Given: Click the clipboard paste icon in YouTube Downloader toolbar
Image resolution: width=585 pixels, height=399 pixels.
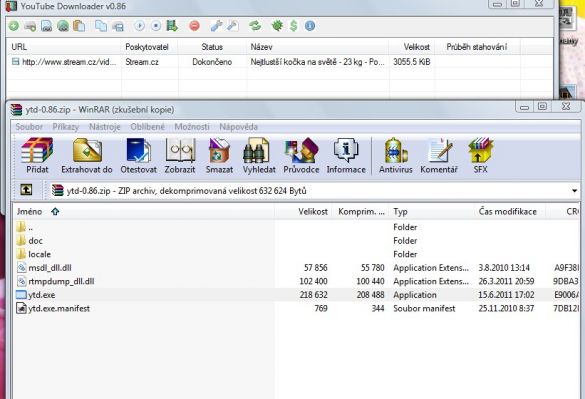Looking at the screenshot, I should (x=79, y=26).
